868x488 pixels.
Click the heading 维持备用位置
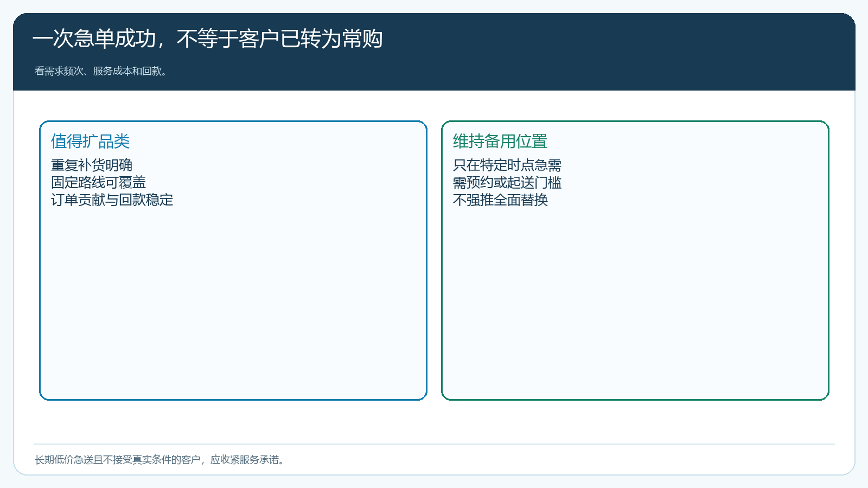pos(500,142)
